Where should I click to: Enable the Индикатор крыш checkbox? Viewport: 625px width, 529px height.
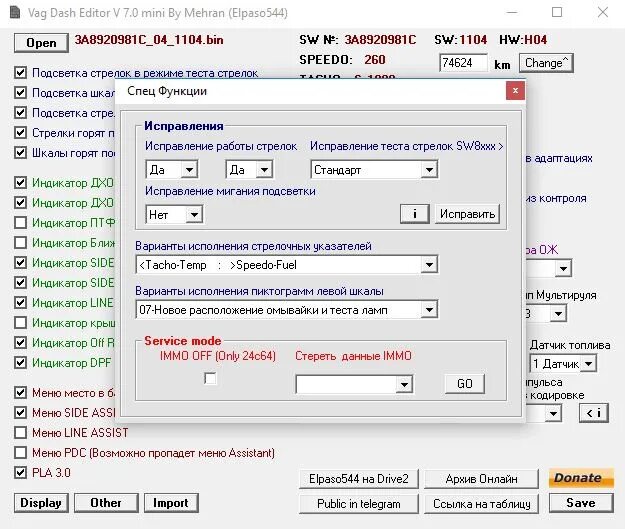tap(20, 323)
